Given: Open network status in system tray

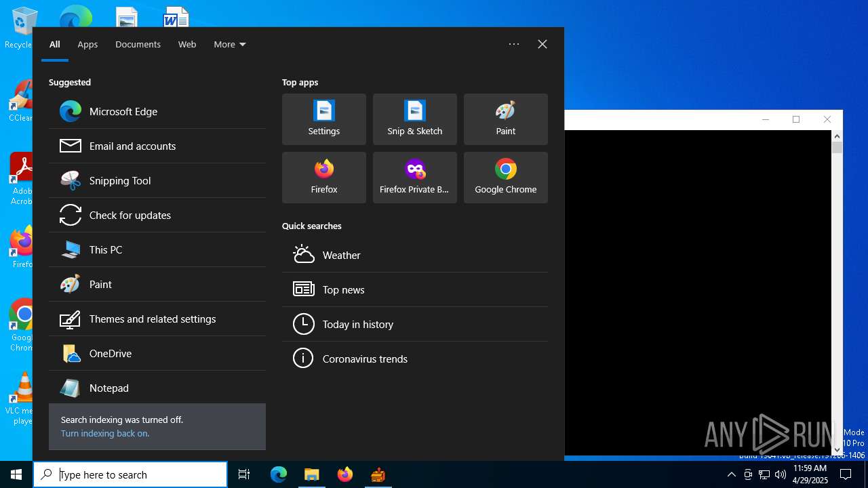Looking at the screenshot, I should [764, 474].
